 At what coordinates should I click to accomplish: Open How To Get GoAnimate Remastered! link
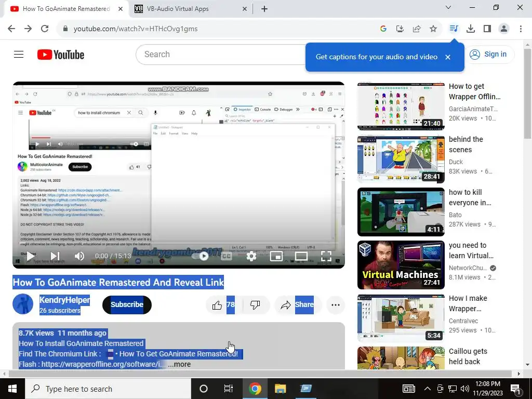[179, 353]
